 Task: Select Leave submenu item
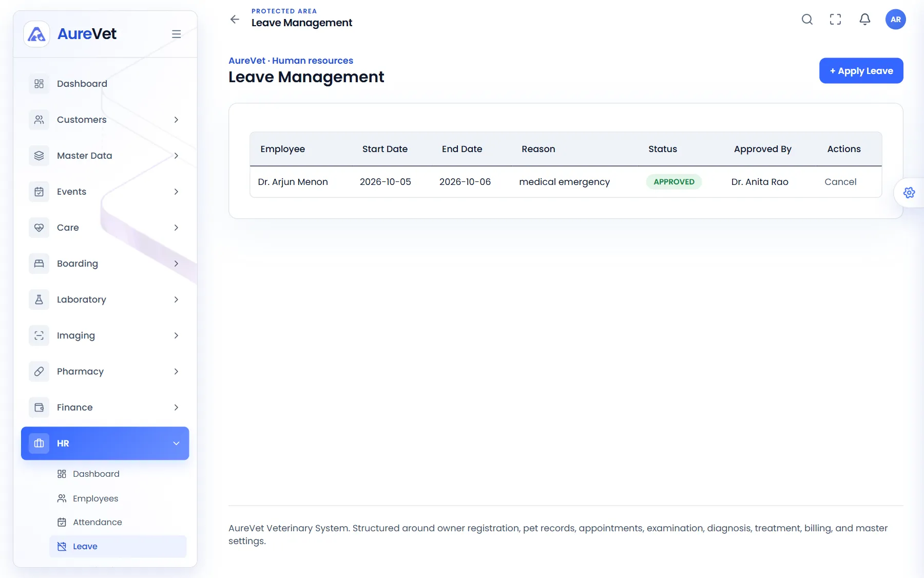pos(118,546)
